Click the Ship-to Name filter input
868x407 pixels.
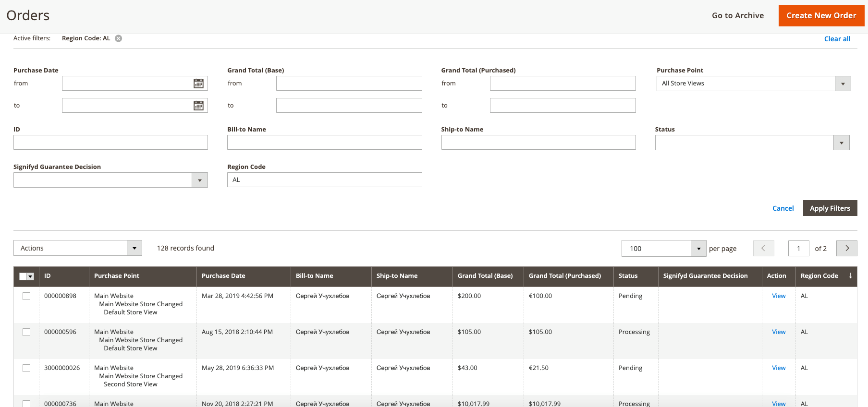[x=538, y=143]
